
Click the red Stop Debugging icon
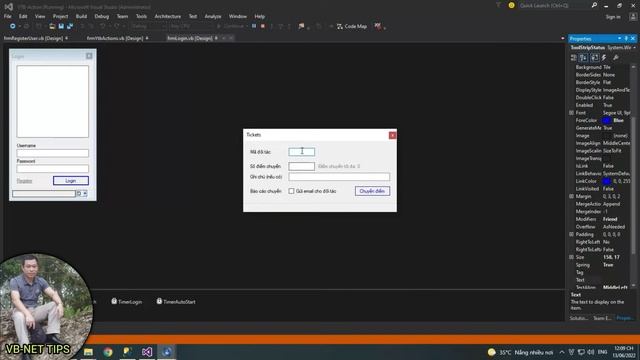tap(263, 26)
